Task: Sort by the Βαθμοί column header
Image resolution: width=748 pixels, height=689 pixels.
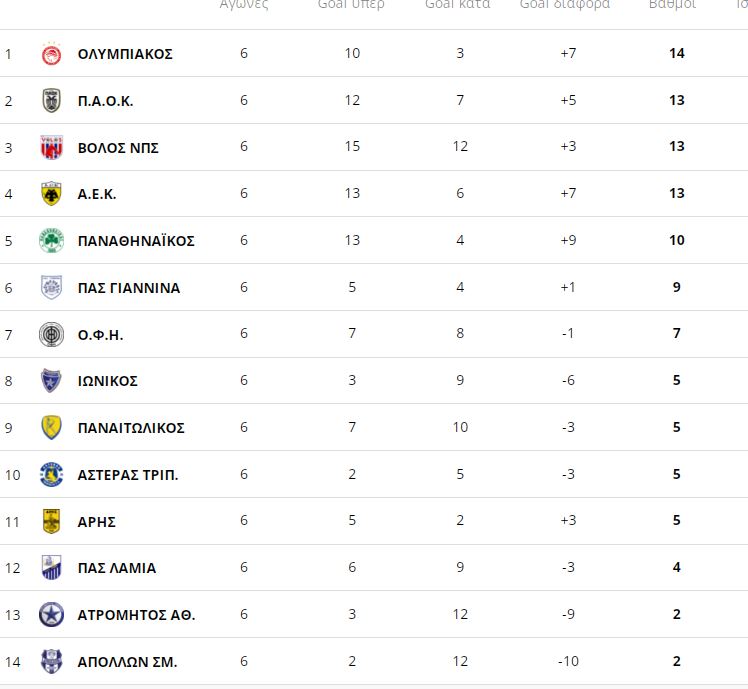Action: pos(672,4)
